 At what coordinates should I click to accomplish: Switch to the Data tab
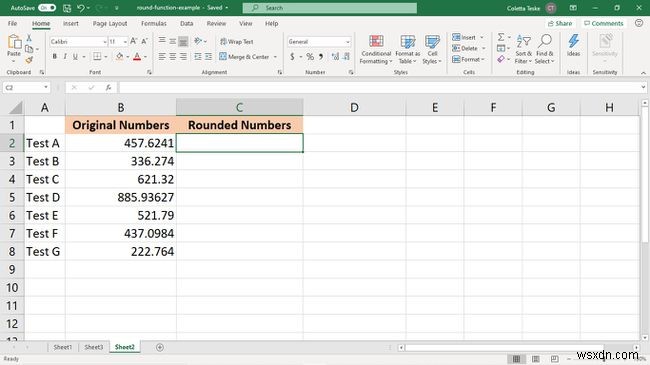tap(187, 24)
